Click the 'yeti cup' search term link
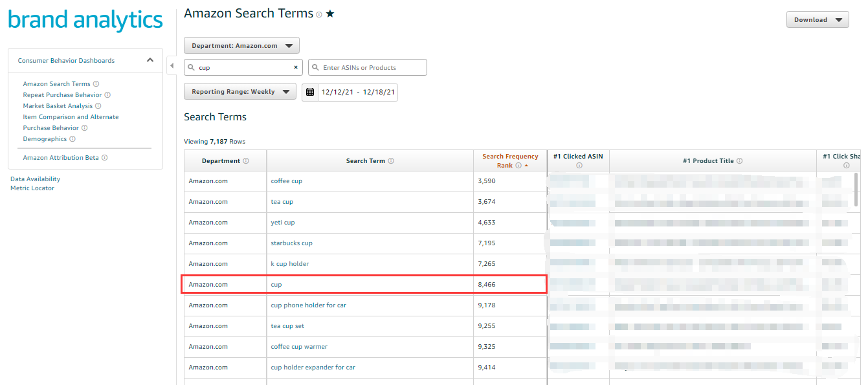 tap(282, 223)
